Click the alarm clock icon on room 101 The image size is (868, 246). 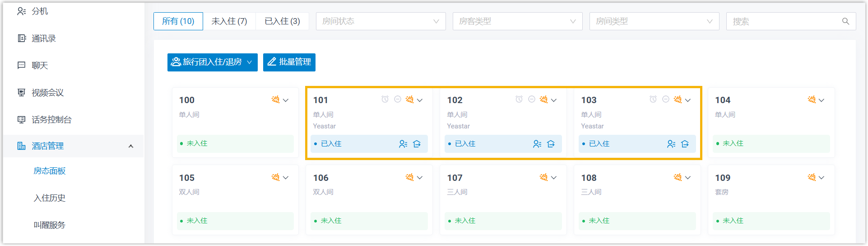pos(385,99)
